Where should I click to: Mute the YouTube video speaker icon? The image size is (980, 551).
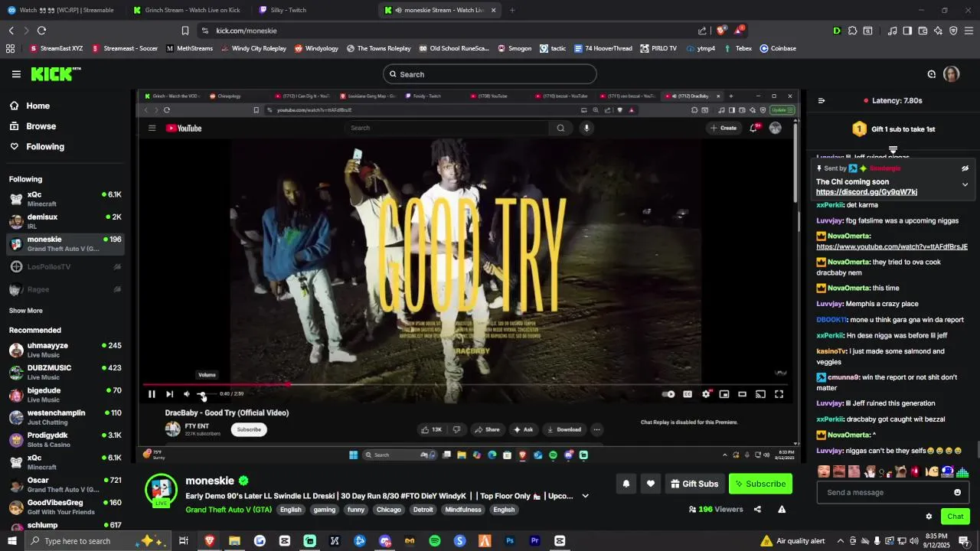coord(187,394)
